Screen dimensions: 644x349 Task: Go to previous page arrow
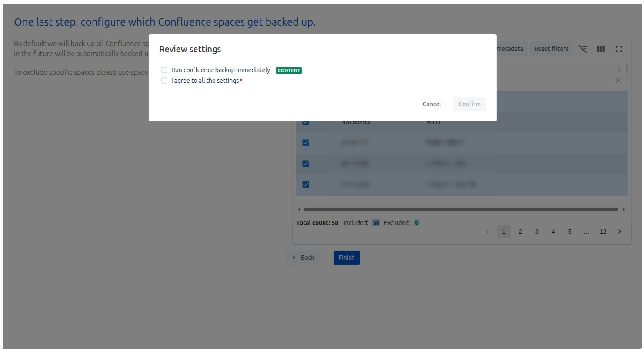tap(487, 232)
